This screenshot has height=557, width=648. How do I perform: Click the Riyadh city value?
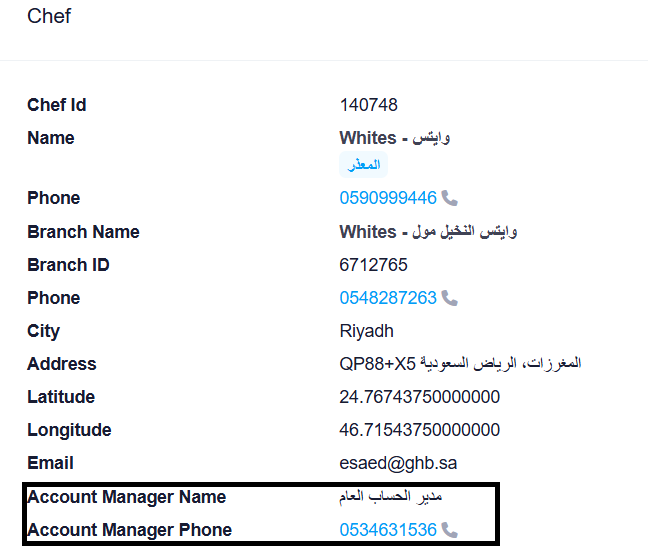[x=366, y=331]
